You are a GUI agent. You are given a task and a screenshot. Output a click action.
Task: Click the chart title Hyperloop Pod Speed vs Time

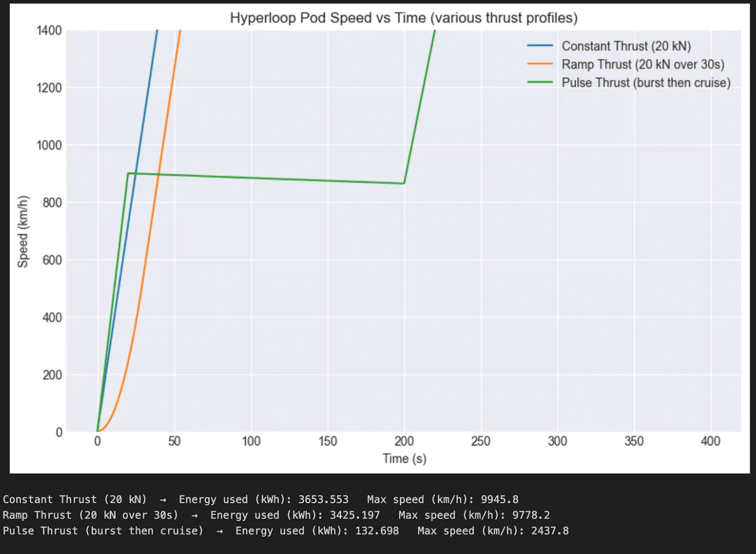coord(404,18)
